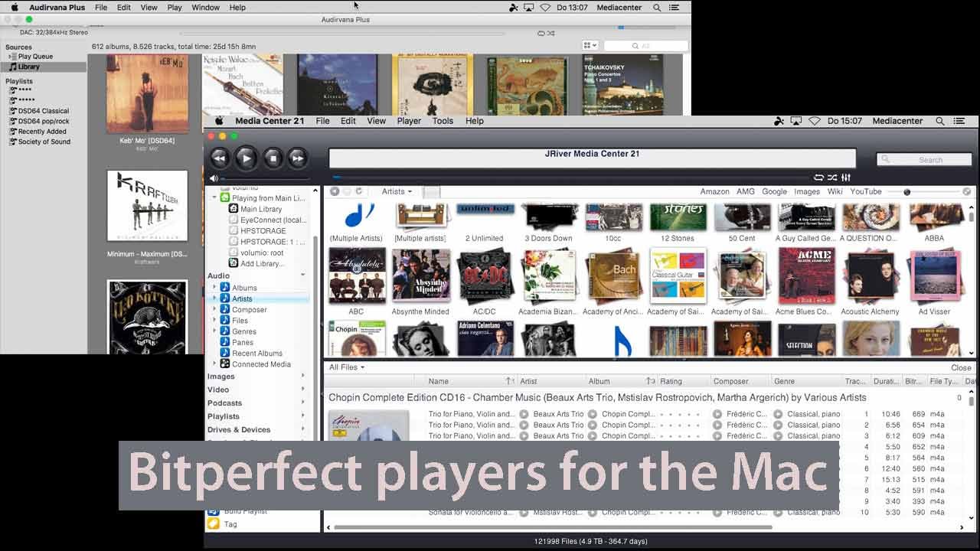Expand the Video section
Screen dimensions: 980x551
click(x=303, y=390)
